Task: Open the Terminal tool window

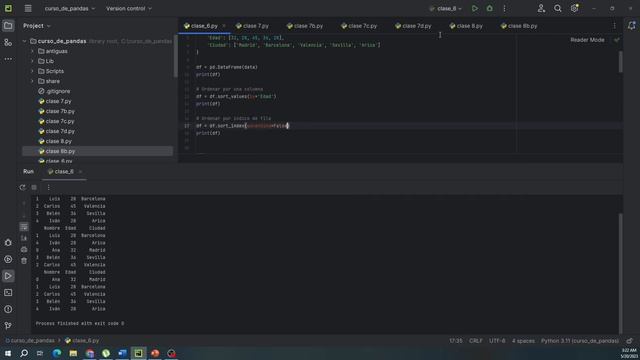Action: [8, 293]
